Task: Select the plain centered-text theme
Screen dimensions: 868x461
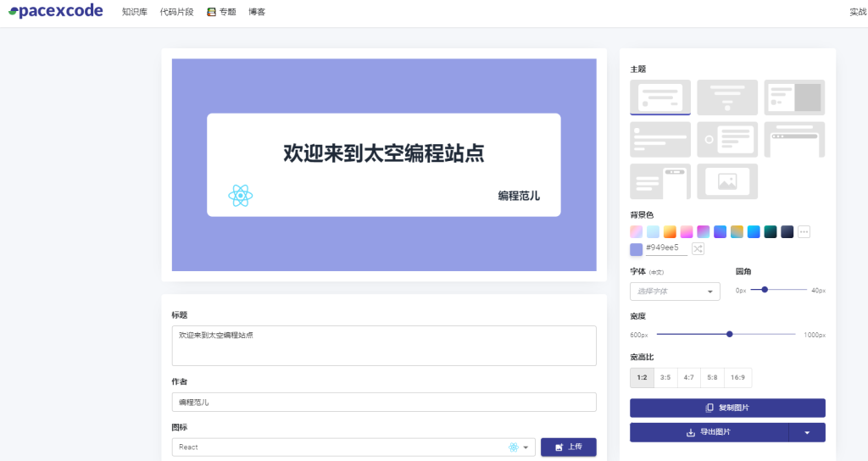Action: click(x=726, y=97)
